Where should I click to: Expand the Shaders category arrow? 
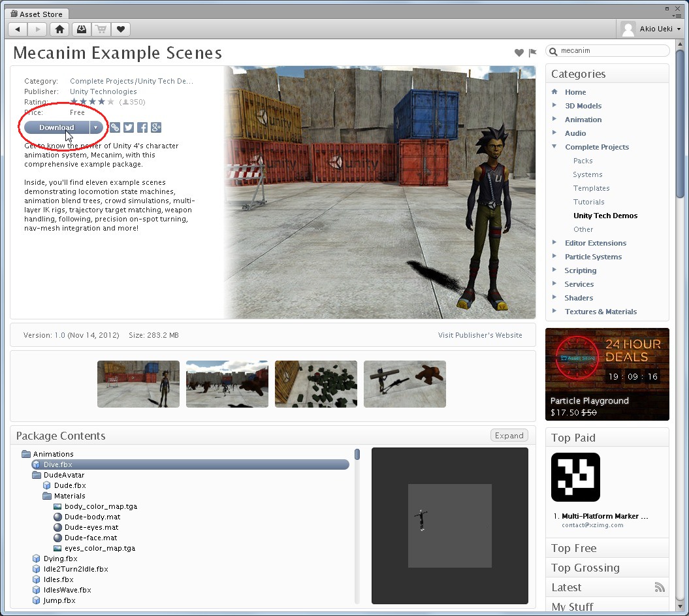pyautogui.click(x=554, y=297)
